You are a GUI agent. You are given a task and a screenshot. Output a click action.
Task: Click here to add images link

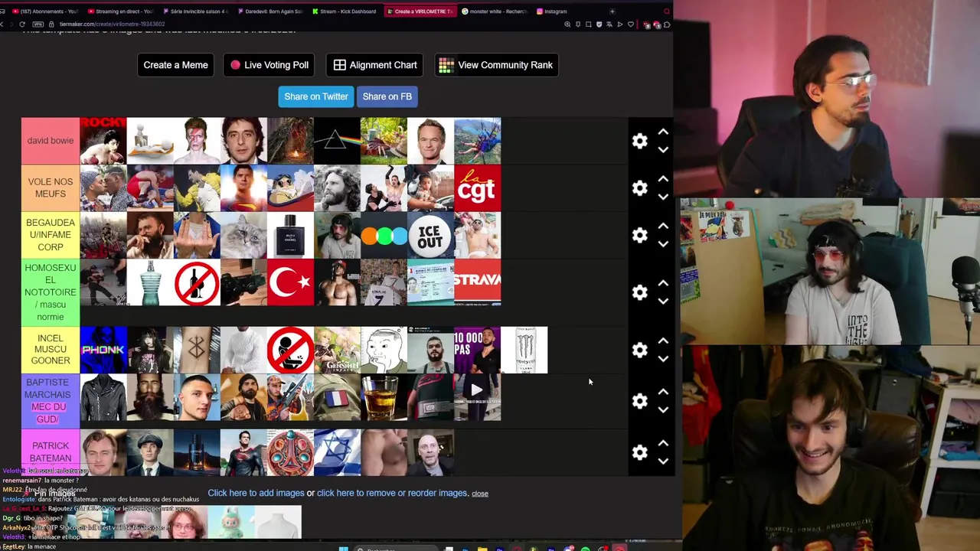click(256, 493)
